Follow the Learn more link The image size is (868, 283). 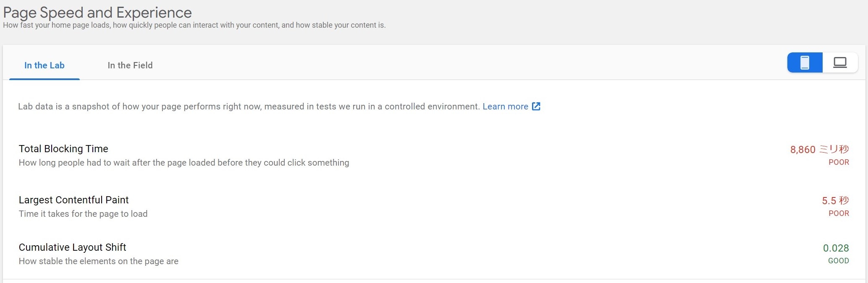tap(505, 106)
